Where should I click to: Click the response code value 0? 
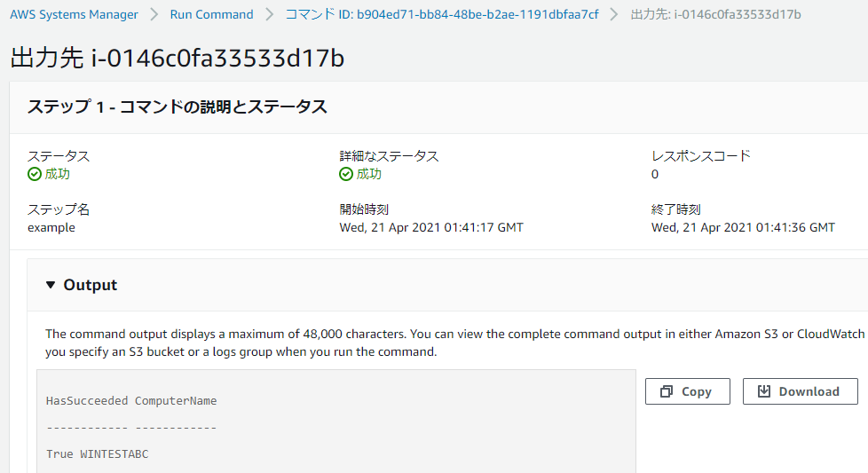click(x=655, y=174)
